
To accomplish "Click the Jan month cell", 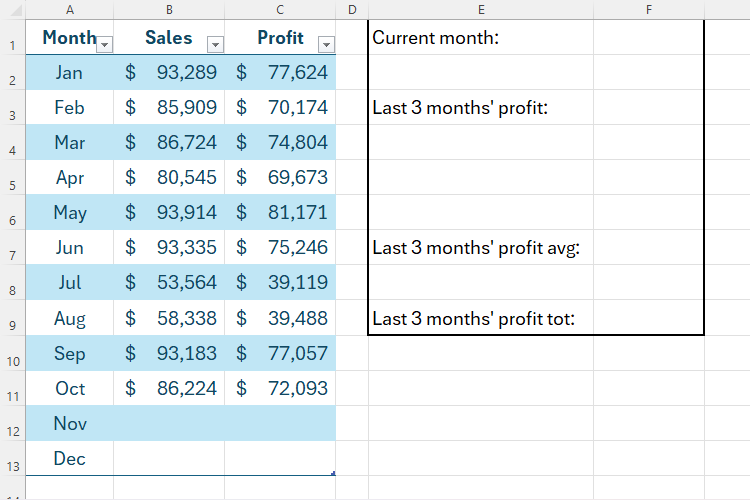I will pos(70,72).
